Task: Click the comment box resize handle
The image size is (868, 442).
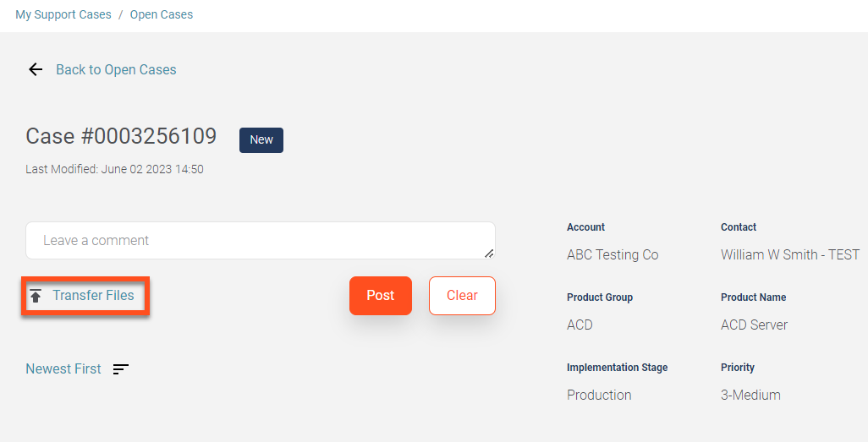Action: tap(489, 253)
